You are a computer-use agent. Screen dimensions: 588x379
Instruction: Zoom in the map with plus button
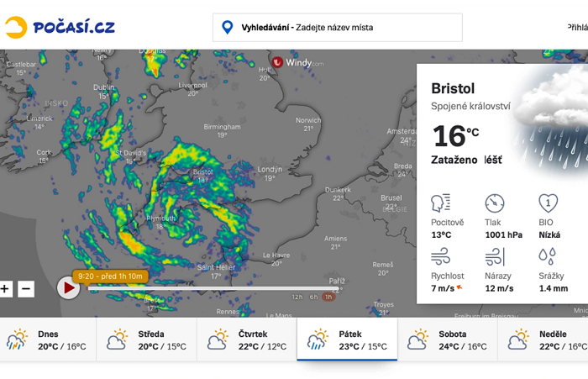[6, 289]
